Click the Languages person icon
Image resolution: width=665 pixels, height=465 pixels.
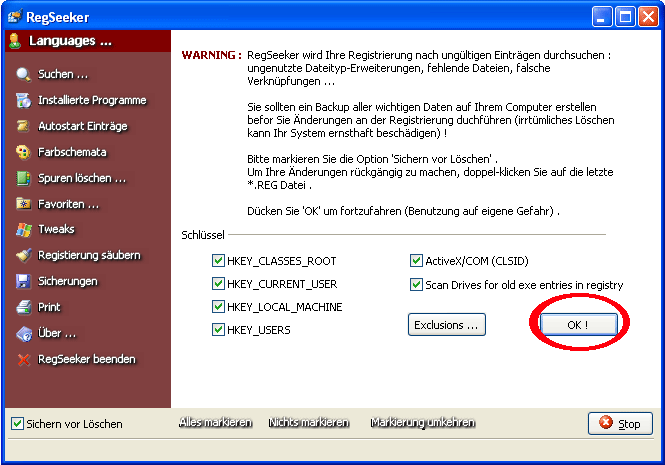(15, 41)
